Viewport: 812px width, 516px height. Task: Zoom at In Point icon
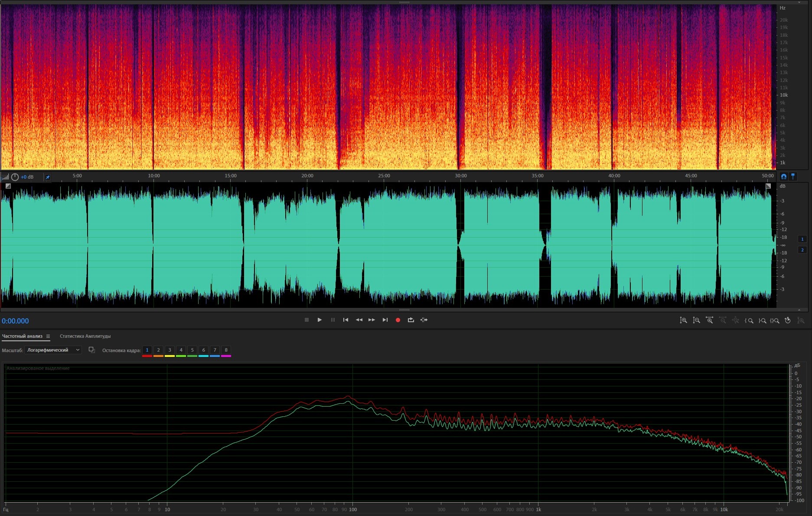(x=749, y=320)
